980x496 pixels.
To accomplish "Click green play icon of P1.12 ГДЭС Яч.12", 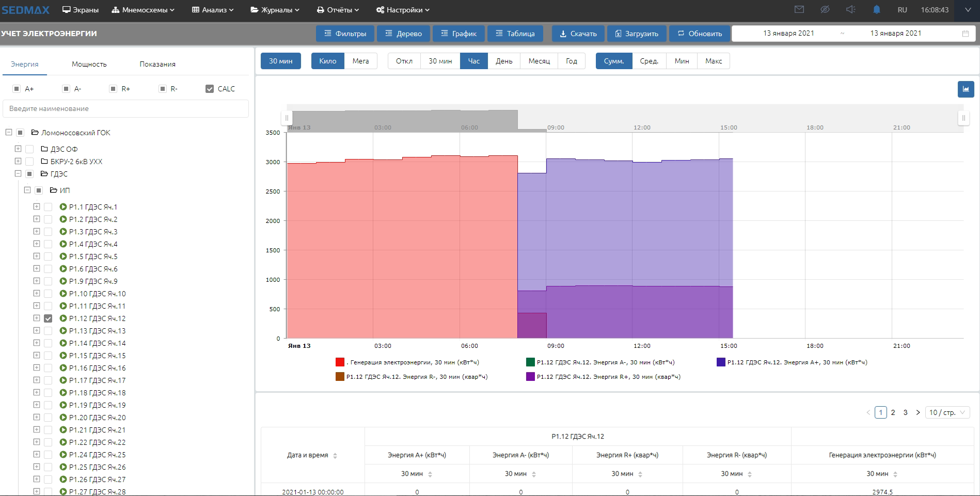I will click(64, 318).
